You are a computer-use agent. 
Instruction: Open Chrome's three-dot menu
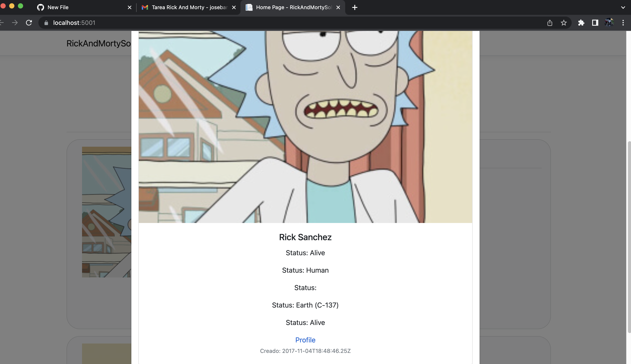coord(623,23)
